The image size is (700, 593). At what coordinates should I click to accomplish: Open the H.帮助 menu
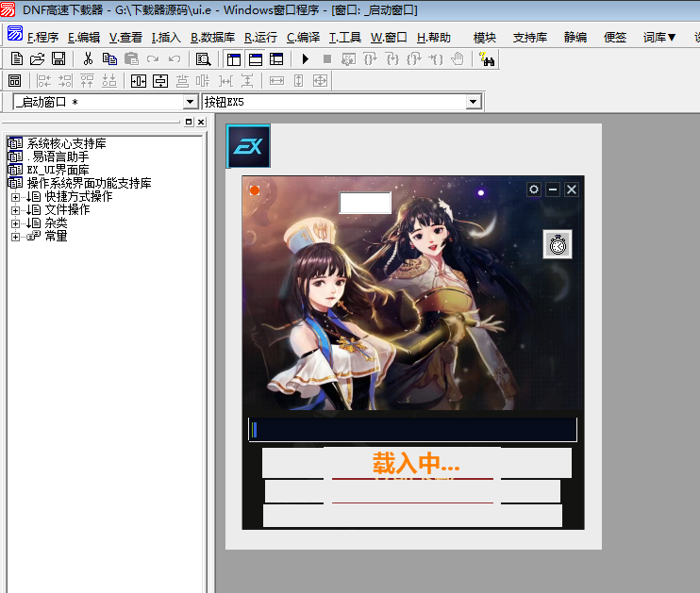433,38
